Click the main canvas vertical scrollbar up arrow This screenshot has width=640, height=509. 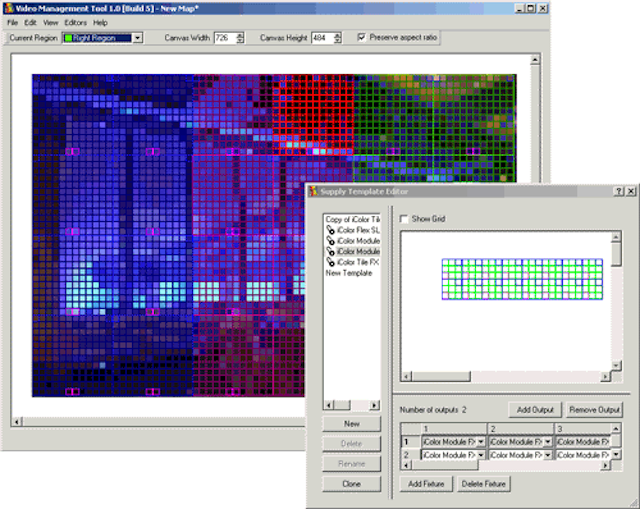pos(535,60)
